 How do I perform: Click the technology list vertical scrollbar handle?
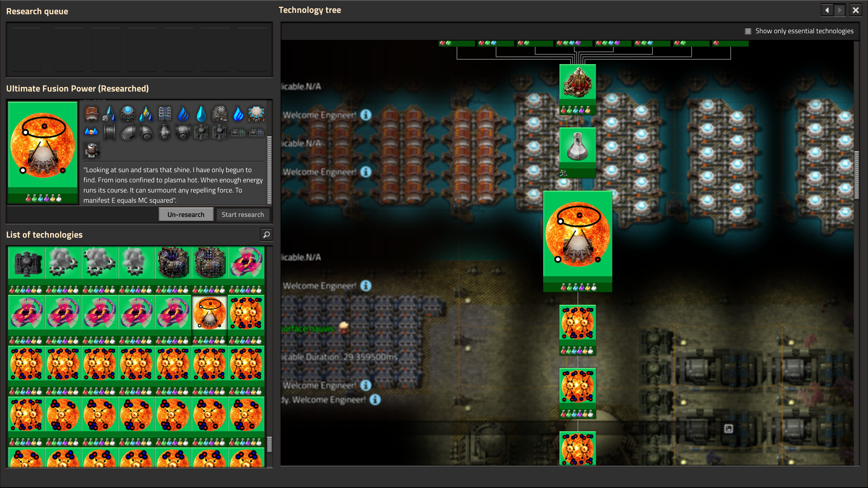pos(269,445)
